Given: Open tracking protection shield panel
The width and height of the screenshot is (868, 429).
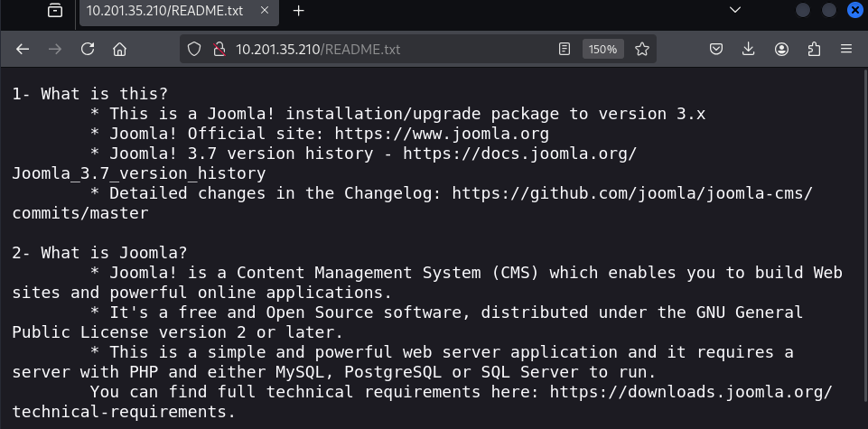Looking at the screenshot, I should point(194,50).
